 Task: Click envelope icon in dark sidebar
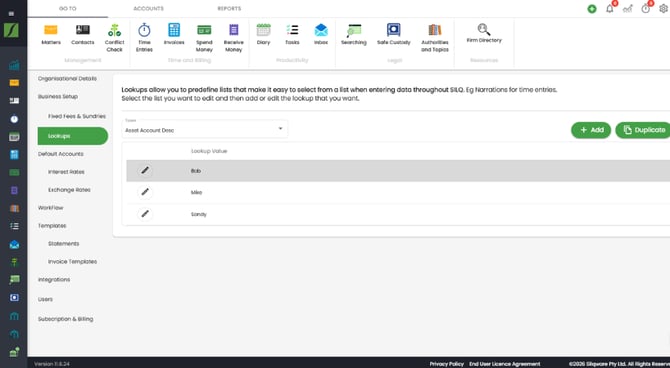point(14,244)
